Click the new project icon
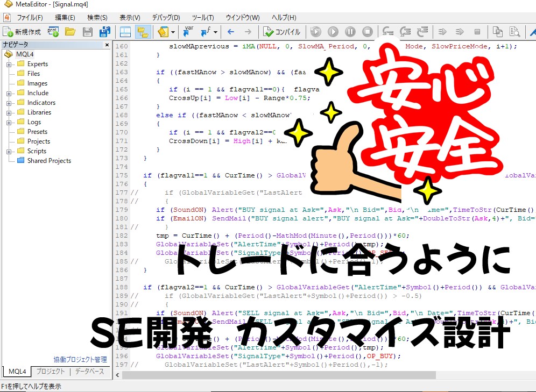The width and height of the screenshot is (536, 392). coord(53,32)
